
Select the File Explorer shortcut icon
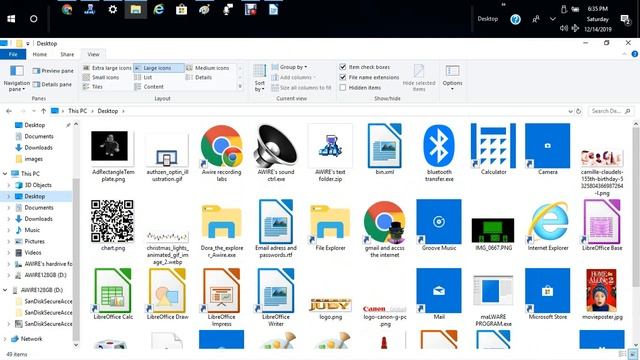(330, 223)
